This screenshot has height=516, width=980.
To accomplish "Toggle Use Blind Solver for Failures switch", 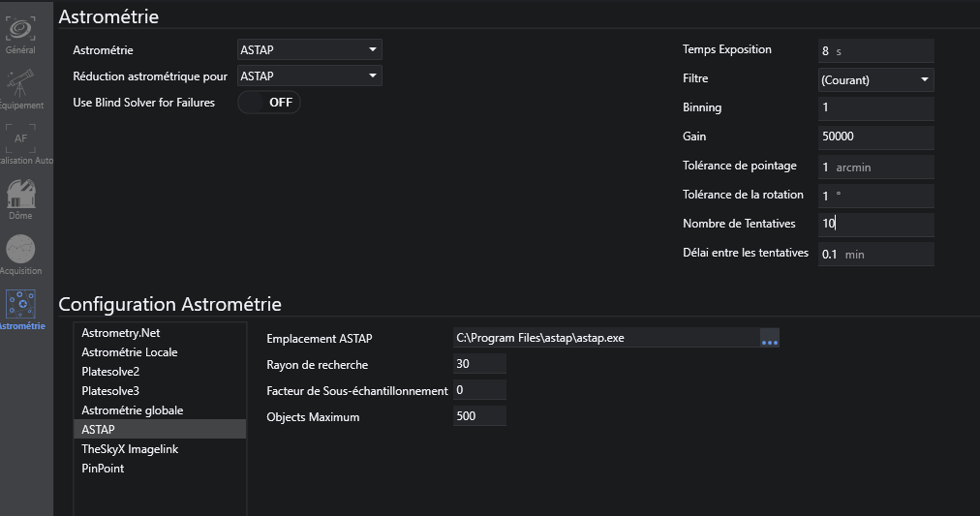I will click(x=269, y=103).
